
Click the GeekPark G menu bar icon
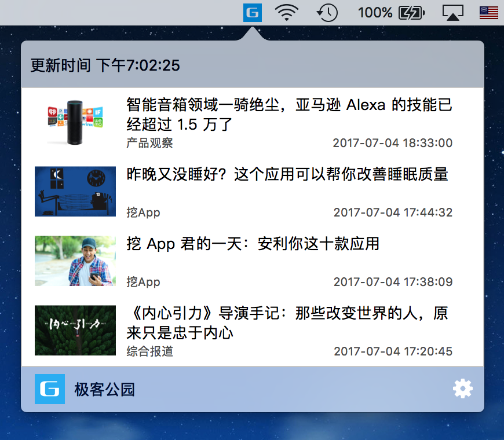coord(253,13)
